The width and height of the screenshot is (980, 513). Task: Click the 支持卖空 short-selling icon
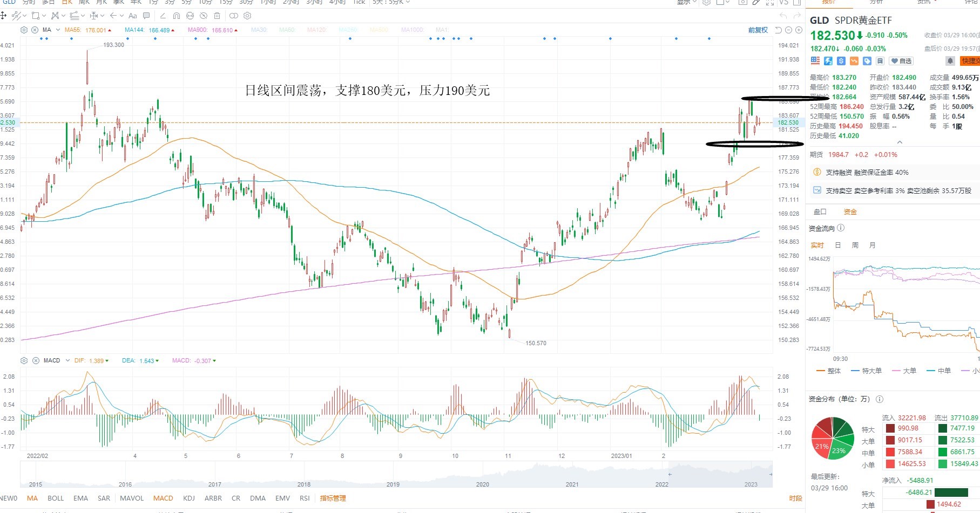pos(817,190)
